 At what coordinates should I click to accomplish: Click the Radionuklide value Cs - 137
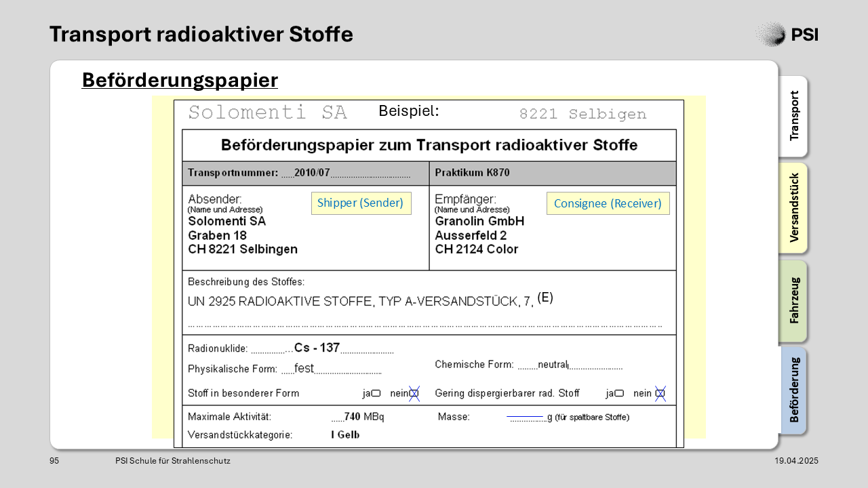tap(317, 348)
